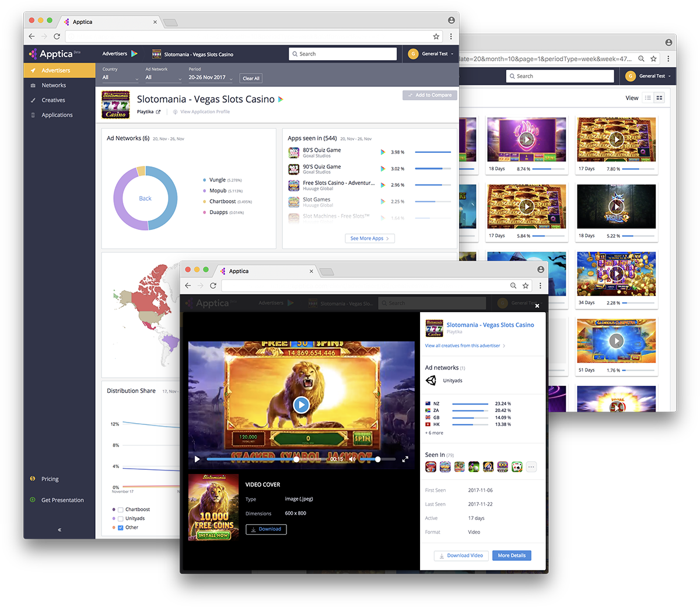Click the Search field in the right window
Screen dimensions: 700x607
[559, 76]
